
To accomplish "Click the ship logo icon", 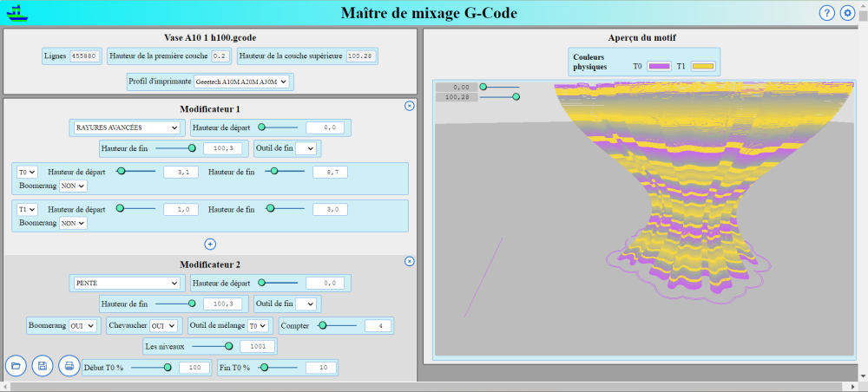I will pyautogui.click(x=19, y=12).
